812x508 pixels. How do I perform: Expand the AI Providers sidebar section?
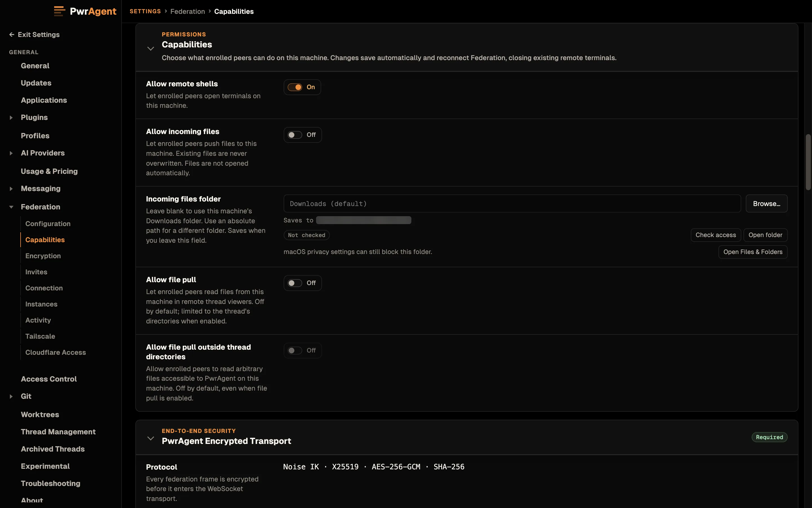[x=11, y=153]
